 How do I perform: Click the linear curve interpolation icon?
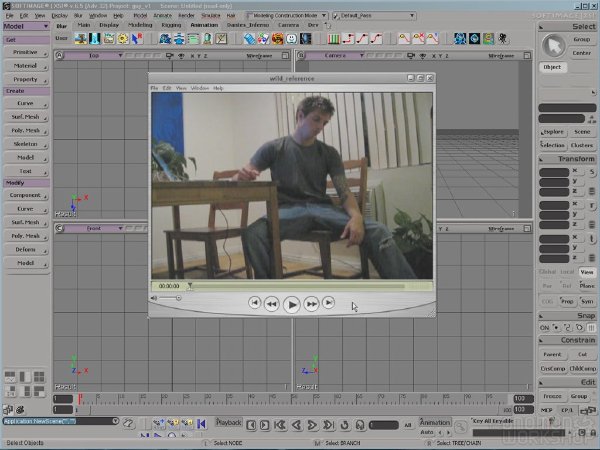(362, 39)
